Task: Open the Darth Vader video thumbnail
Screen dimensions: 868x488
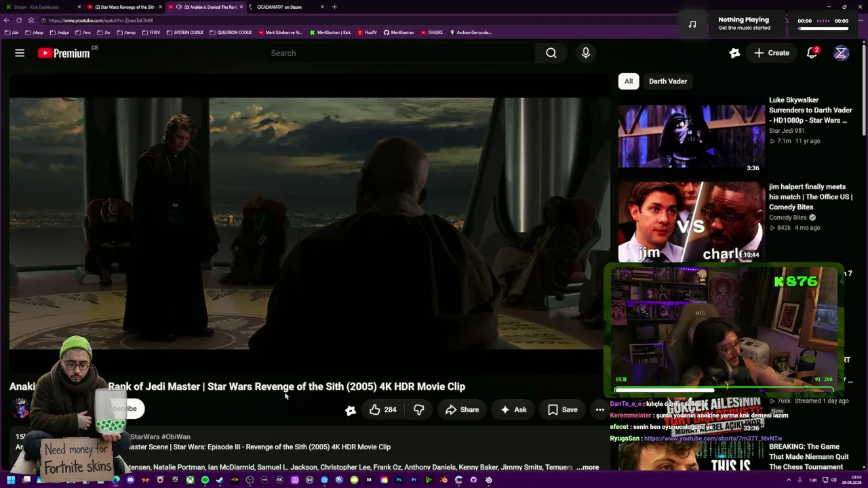Action: [x=691, y=136]
